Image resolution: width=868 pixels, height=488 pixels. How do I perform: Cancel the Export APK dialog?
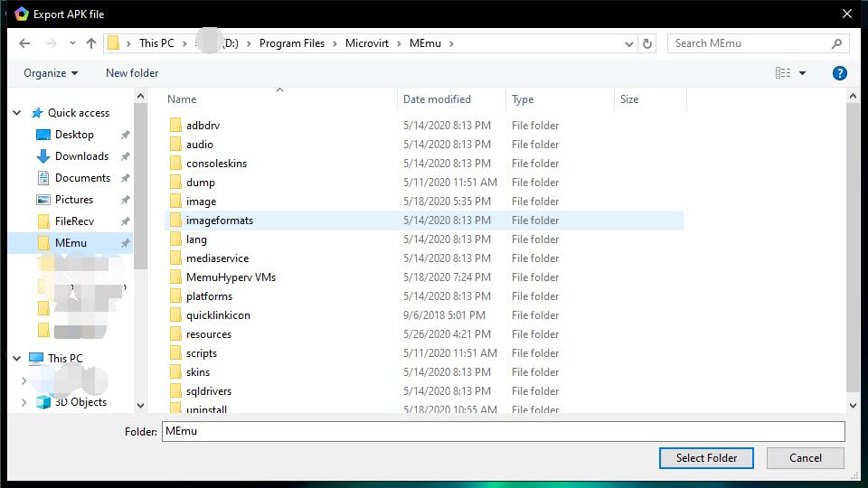click(805, 458)
